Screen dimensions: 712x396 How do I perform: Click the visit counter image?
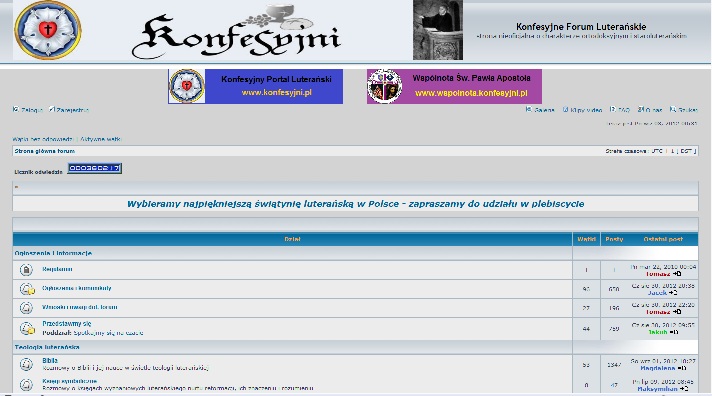[94, 168]
